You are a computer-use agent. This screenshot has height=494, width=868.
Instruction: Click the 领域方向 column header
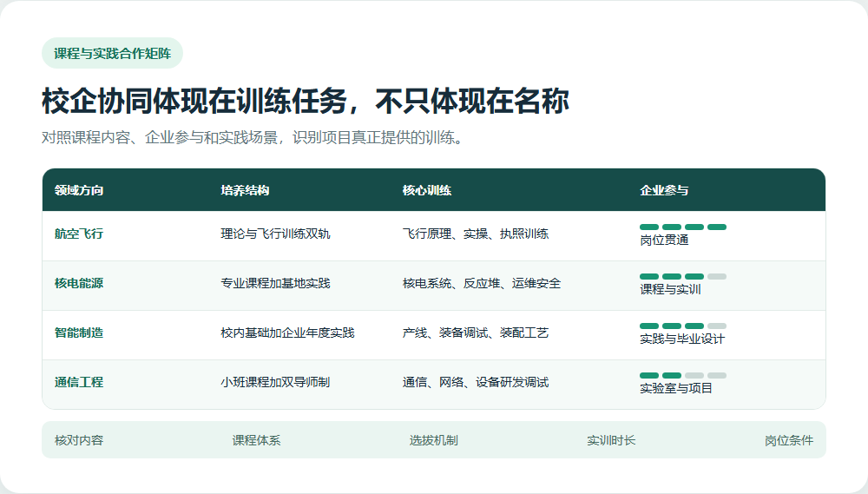click(79, 190)
